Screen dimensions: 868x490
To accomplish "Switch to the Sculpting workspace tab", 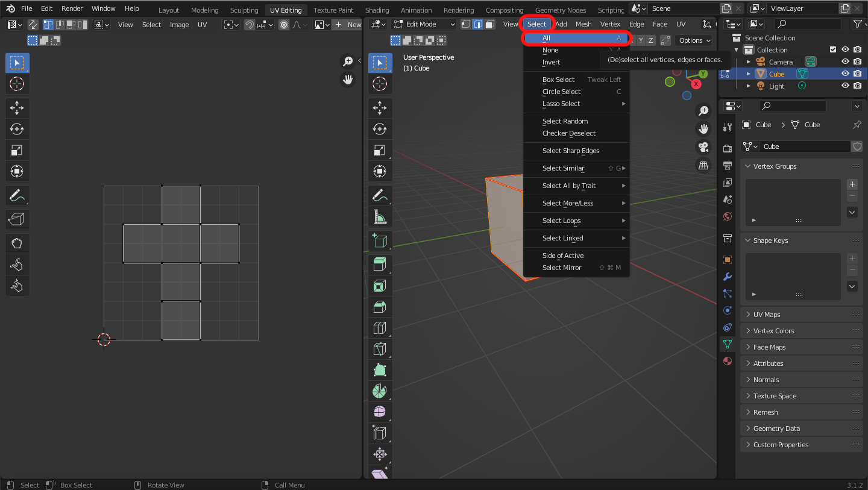I will coord(244,10).
